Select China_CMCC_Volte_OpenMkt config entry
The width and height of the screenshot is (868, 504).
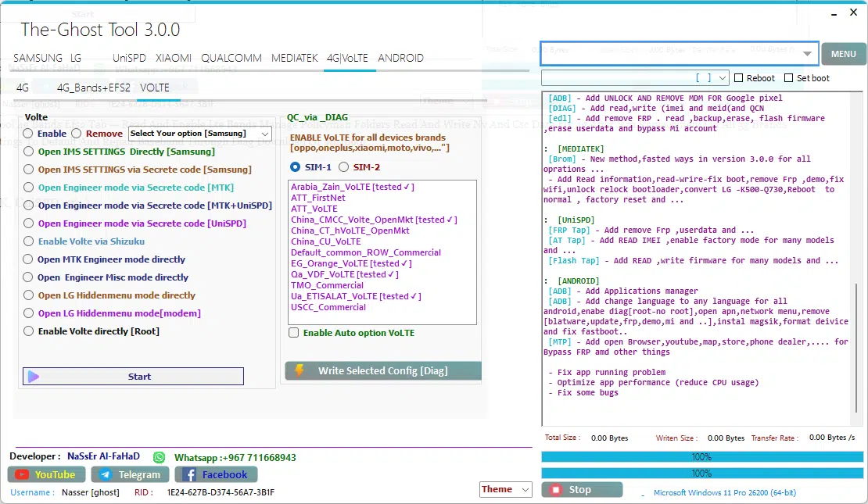tap(374, 220)
